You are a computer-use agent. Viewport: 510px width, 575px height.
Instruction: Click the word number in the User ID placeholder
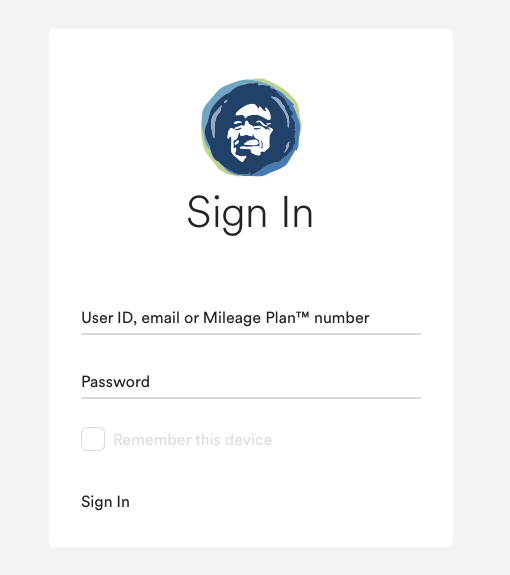tap(342, 318)
